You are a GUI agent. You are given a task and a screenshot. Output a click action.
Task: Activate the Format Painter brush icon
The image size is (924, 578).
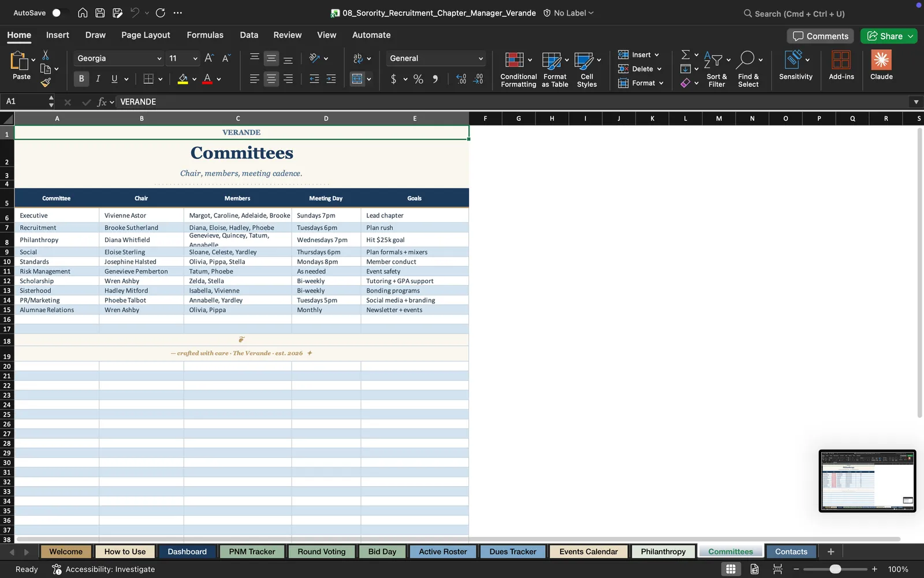coord(46,83)
